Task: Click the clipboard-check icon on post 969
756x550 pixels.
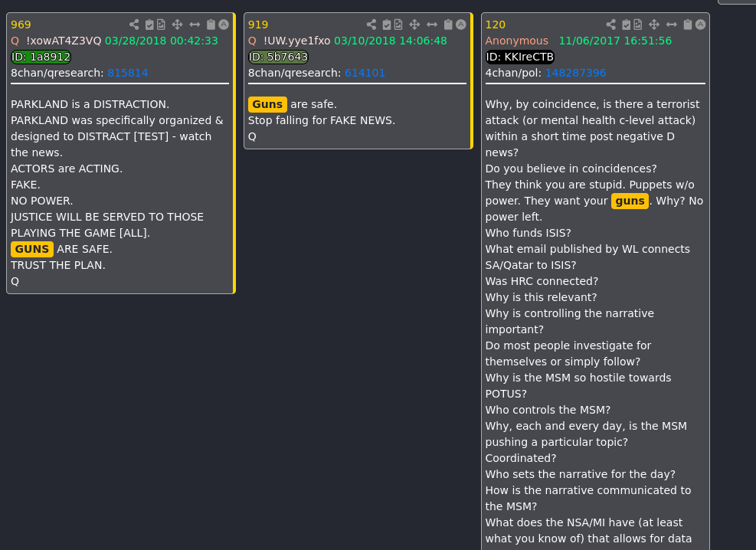Action: tap(149, 25)
